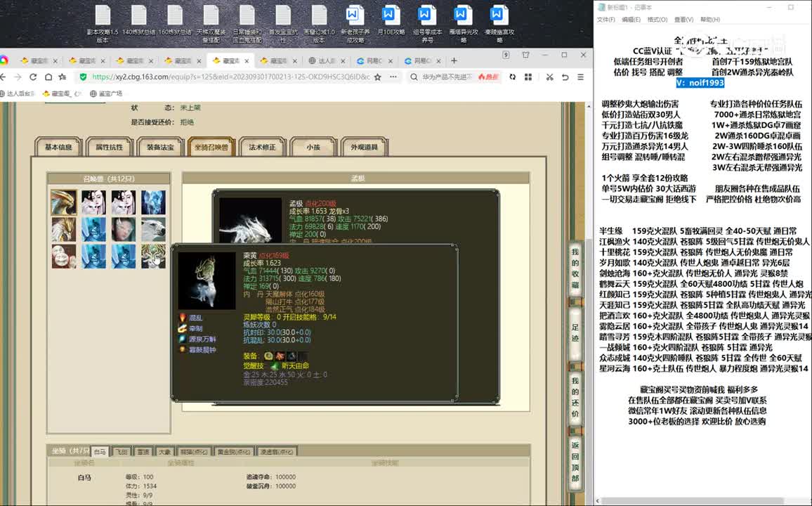Open desktop document 雁塔异光攻略
This screenshot has width=812, height=506.
click(463, 24)
